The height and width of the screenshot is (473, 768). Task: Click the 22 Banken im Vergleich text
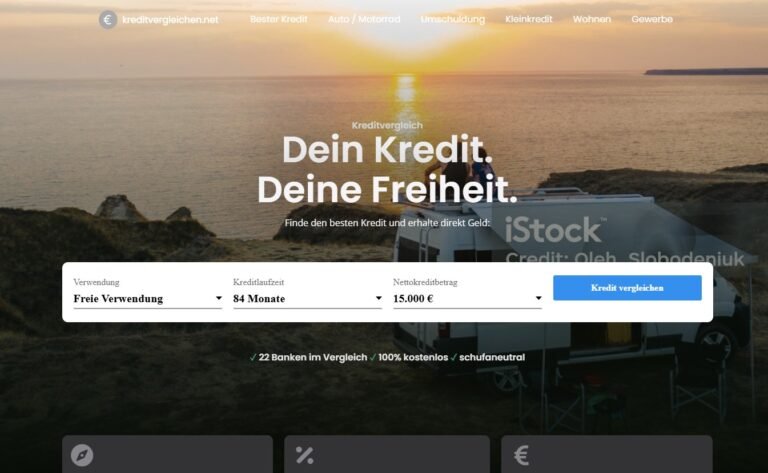click(312, 357)
